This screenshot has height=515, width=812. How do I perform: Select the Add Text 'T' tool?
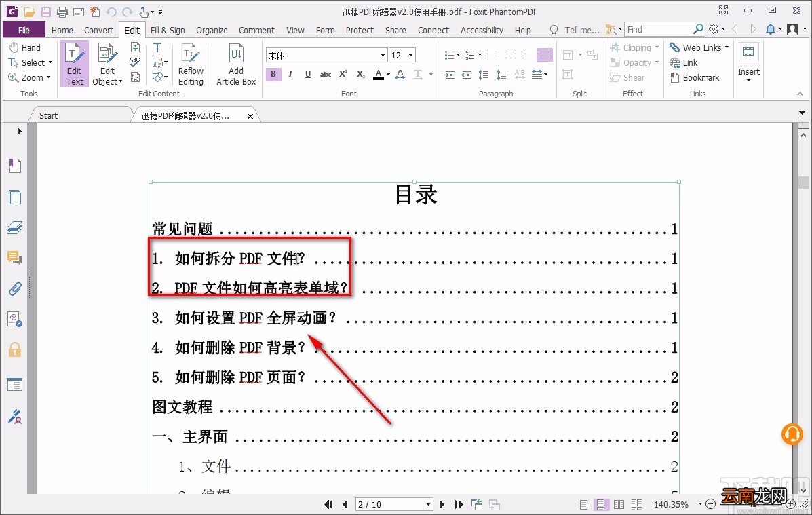157,47
